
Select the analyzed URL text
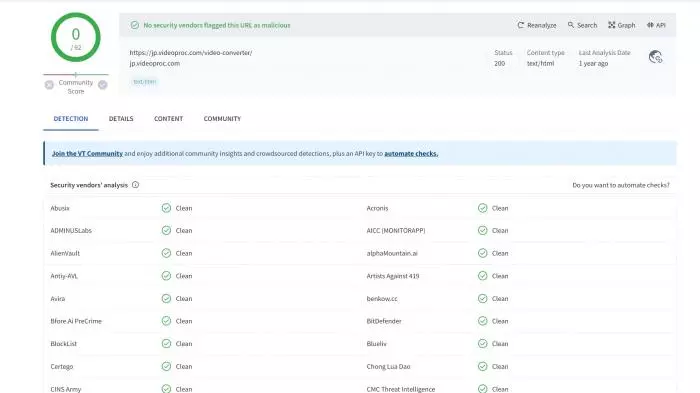(191, 53)
